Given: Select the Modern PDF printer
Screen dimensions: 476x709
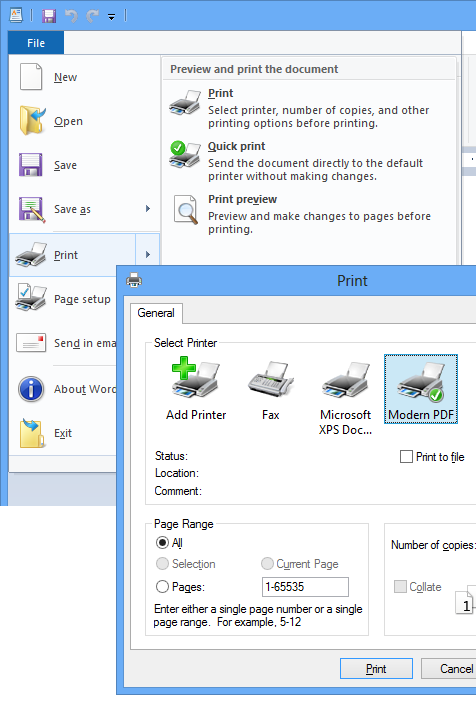Looking at the screenshot, I should point(421,389).
